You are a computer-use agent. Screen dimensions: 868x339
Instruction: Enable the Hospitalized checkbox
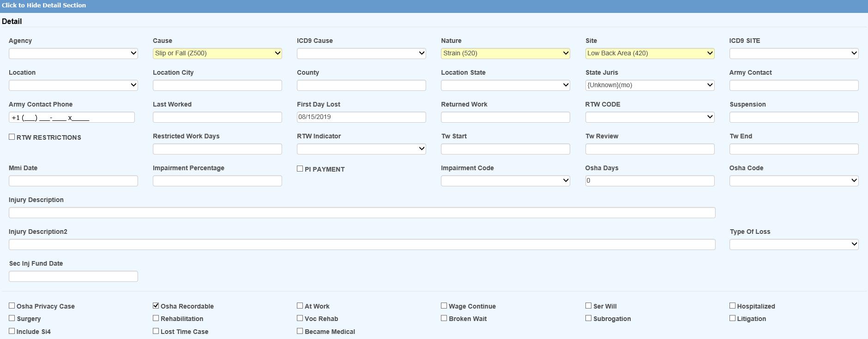click(732, 306)
